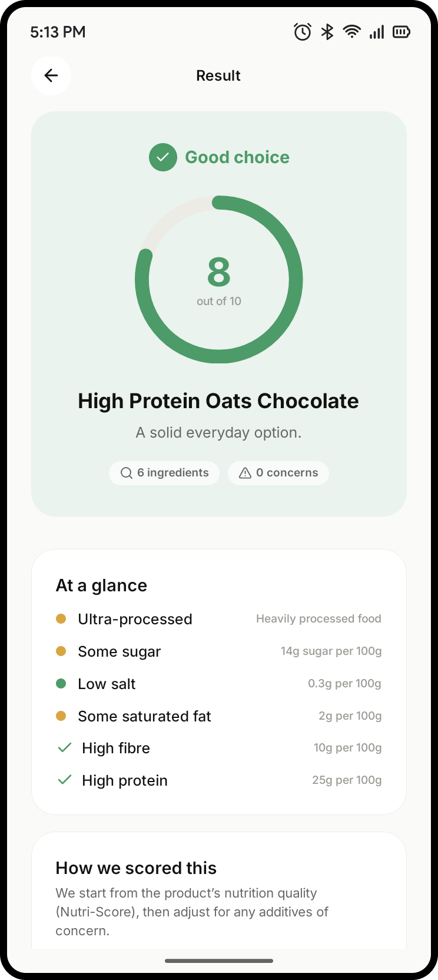
Task: Open the 0 concerns chip
Action: (278, 473)
